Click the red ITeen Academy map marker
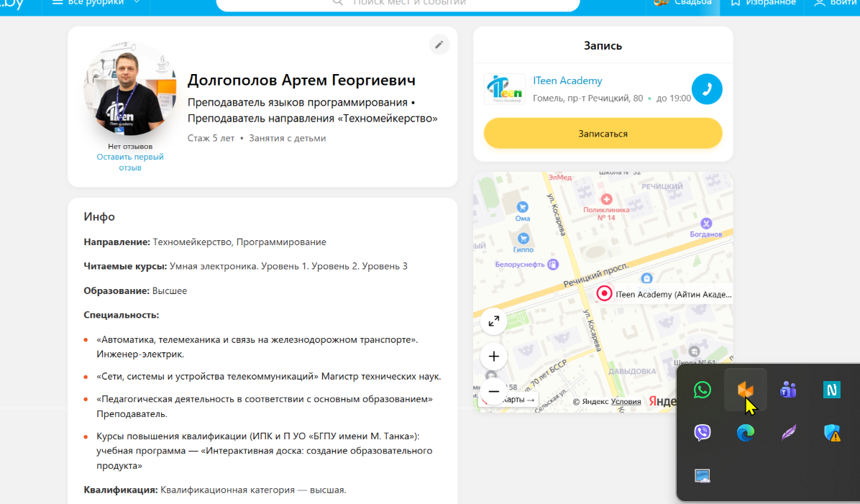The width and height of the screenshot is (860, 504). coord(604,293)
